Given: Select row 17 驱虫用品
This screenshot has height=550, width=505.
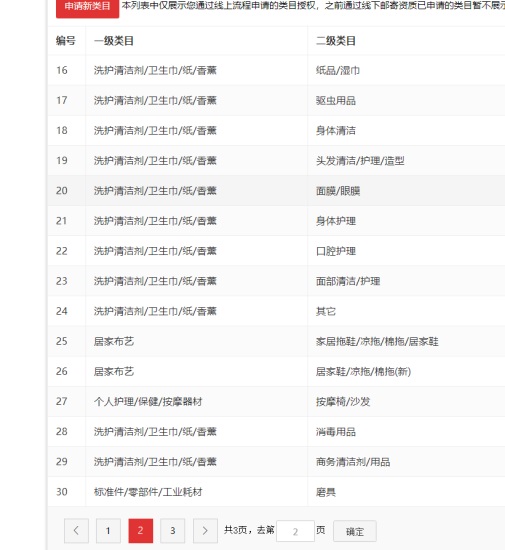Looking at the screenshot, I should coord(276,100).
